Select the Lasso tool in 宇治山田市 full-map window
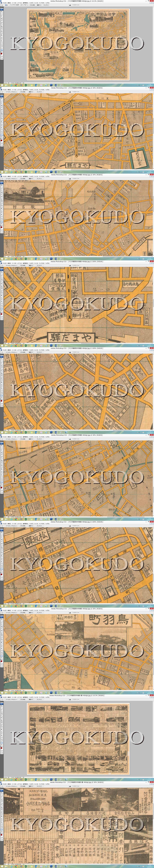This screenshot has width=154, height=868. click(2, 15)
